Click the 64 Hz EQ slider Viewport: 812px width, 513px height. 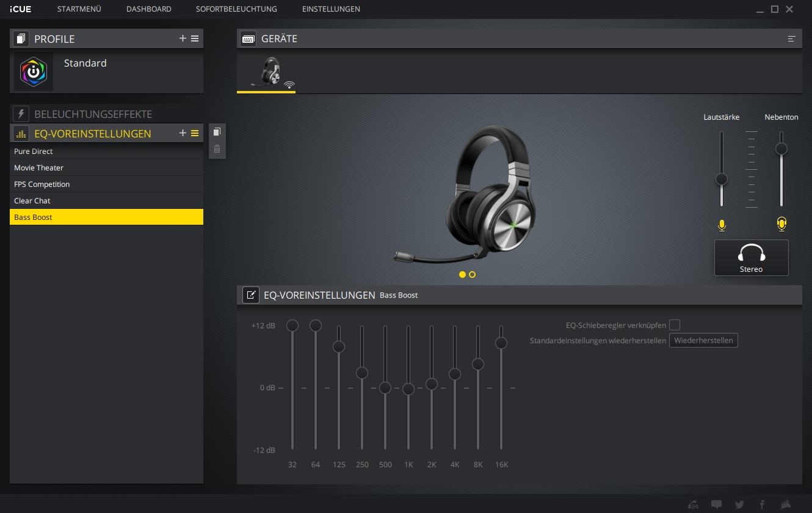(x=316, y=326)
